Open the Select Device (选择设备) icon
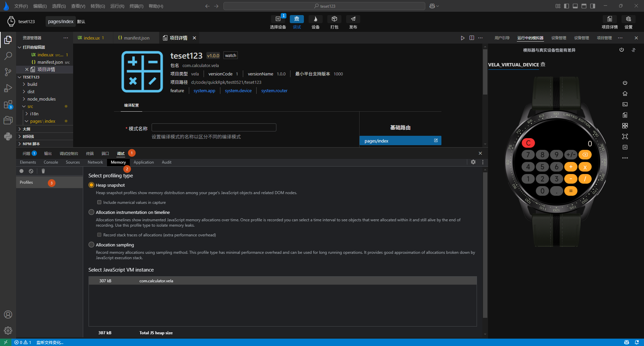Viewport: 644px width, 346px height. (x=278, y=19)
